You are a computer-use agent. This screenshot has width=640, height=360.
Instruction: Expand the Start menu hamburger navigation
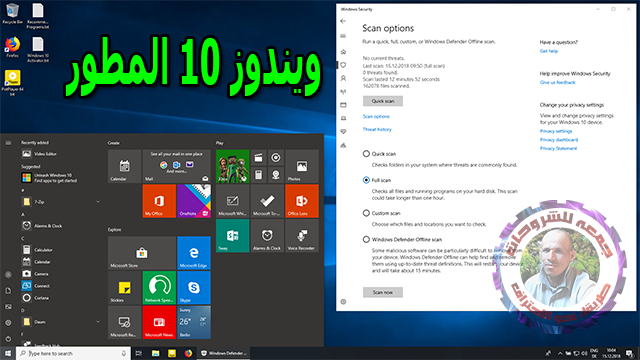pos(8,143)
